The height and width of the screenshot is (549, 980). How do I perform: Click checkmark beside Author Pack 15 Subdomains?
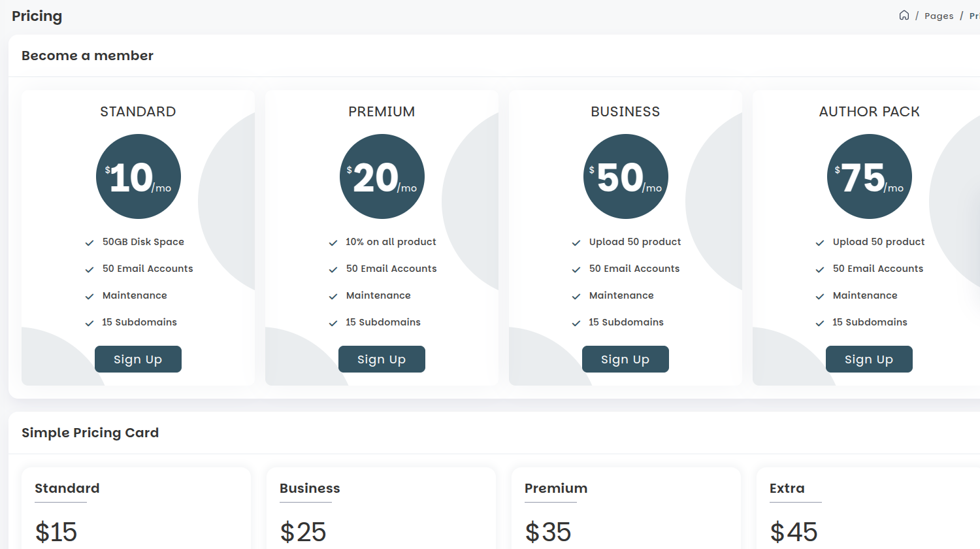(x=820, y=324)
